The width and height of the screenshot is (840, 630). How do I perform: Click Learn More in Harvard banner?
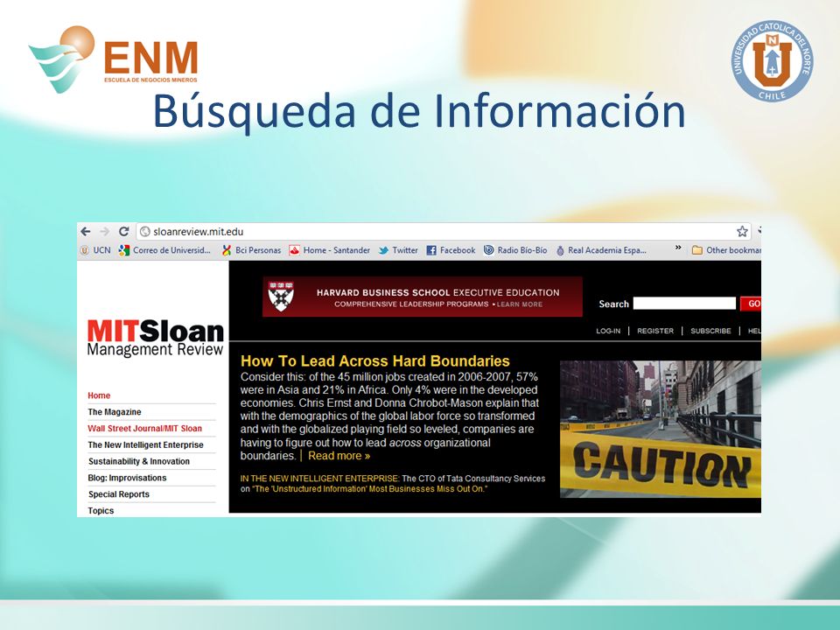tap(520, 304)
